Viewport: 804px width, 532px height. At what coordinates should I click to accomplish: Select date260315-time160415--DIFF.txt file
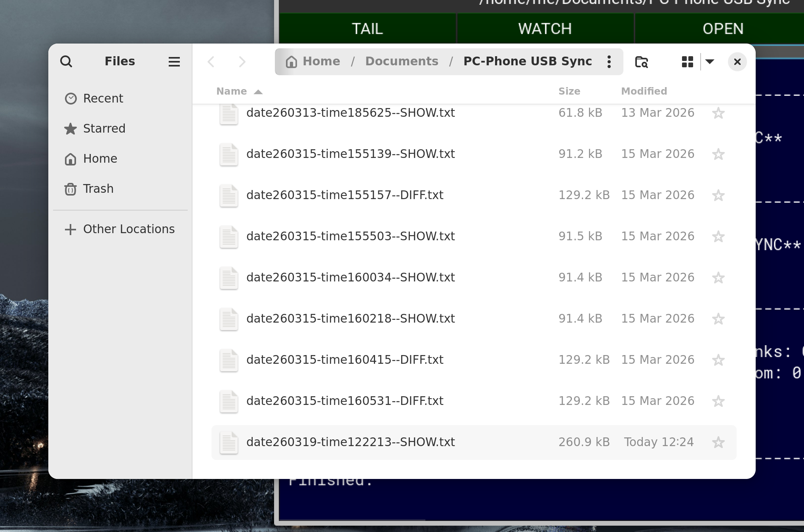click(x=345, y=360)
